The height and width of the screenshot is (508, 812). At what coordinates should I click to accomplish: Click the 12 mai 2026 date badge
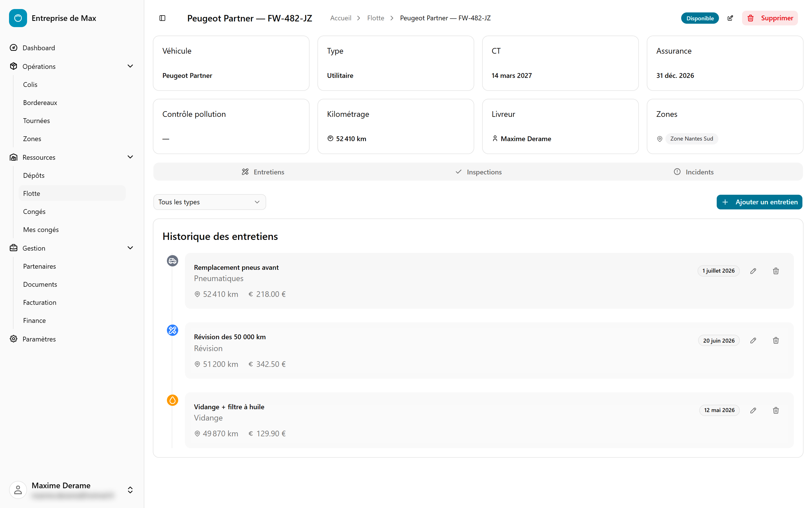tap(720, 410)
